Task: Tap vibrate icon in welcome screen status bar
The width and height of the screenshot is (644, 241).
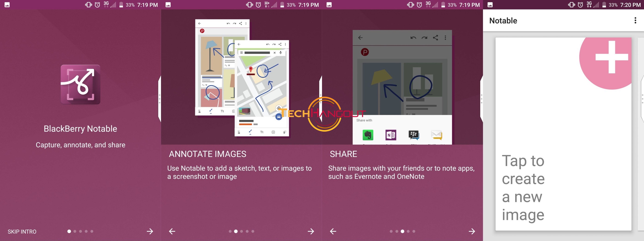Action: pyautogui.click(x=88, y=5)
